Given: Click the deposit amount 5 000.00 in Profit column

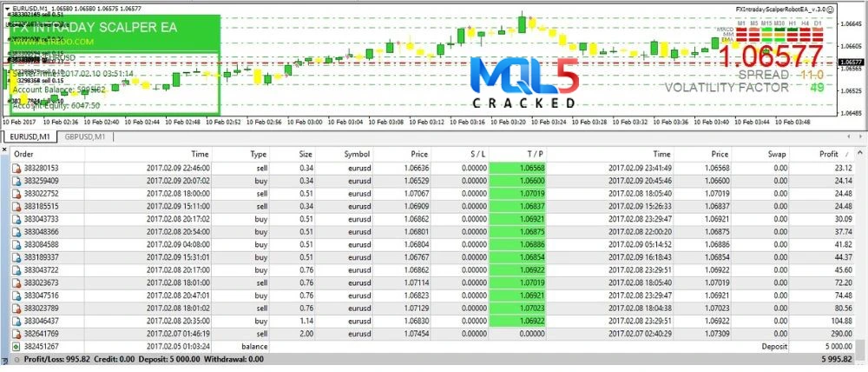Looking at the screenshot, I should pos(839,347).
